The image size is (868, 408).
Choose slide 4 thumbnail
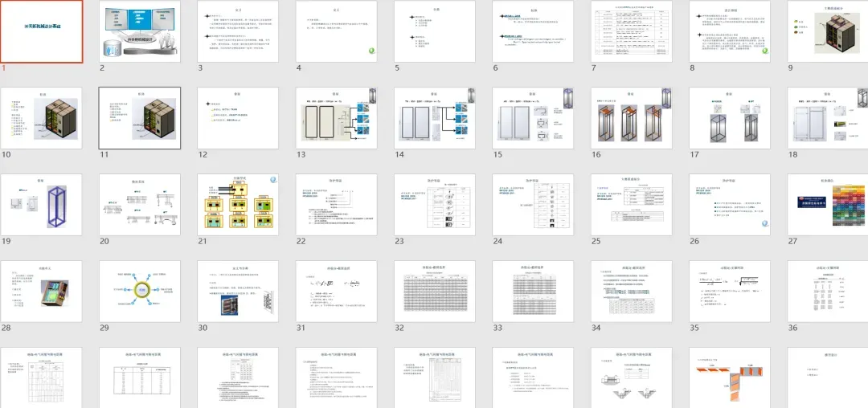[x=337, y=31]
